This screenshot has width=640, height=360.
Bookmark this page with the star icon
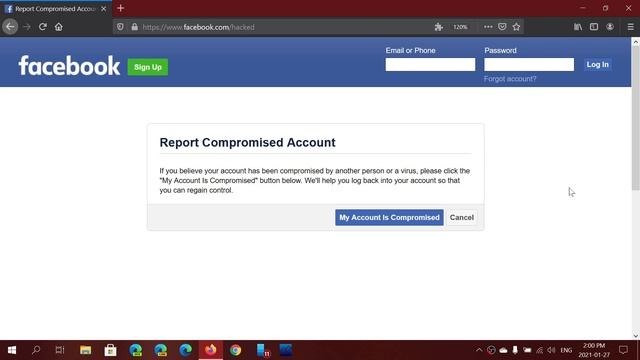pos(516,27)
